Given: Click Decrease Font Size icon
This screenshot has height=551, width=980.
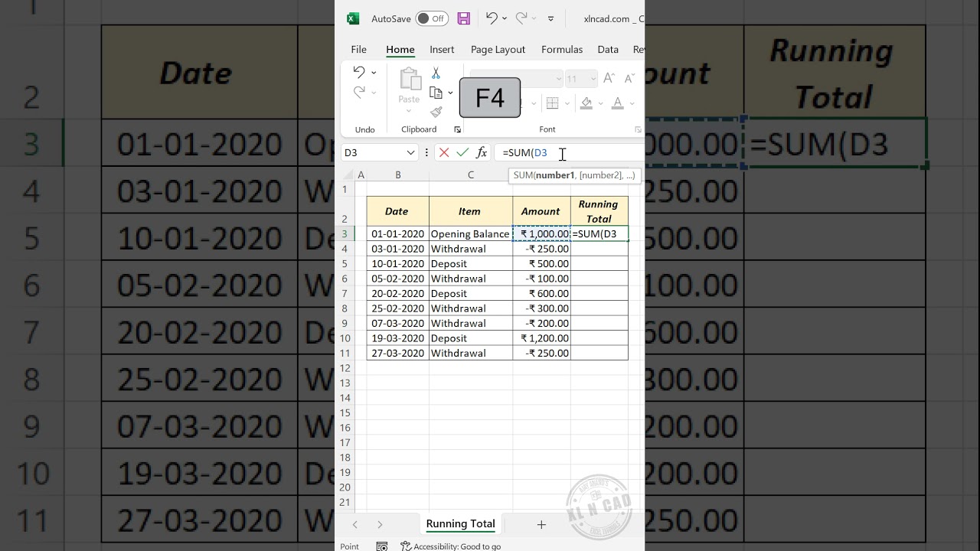Looking at the screenshot, I should [629, 78].
